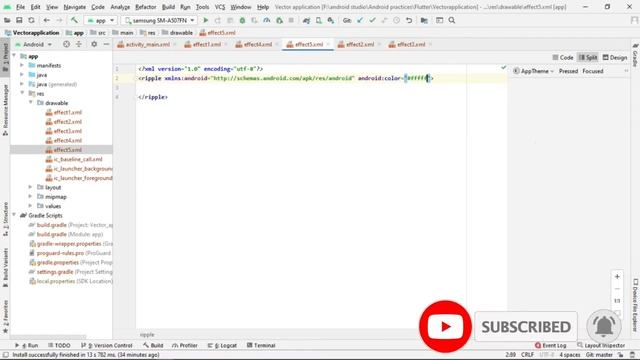Switch to effect2.xml editor tab

(x=360, y=44)
